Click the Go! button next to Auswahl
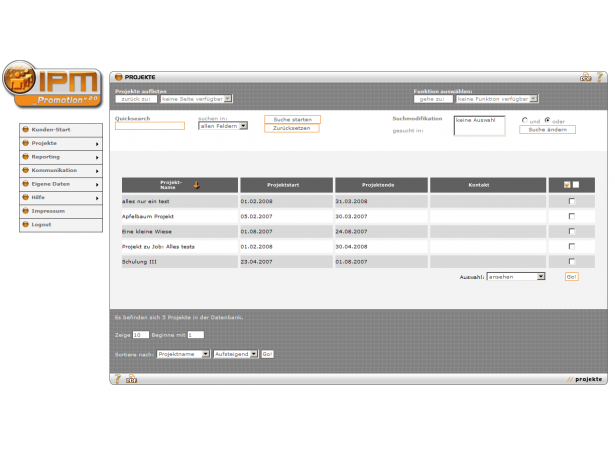Viewport: 615px width, 450px height. [x=571, y=277]
